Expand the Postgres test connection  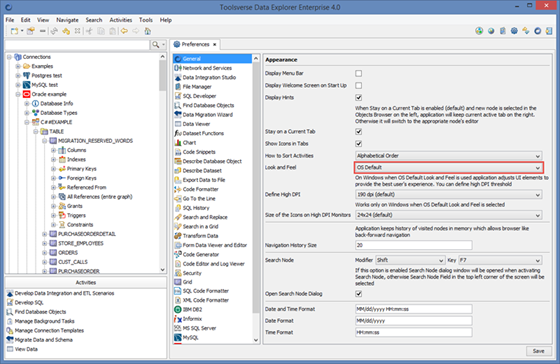click(x=18, y=76)
